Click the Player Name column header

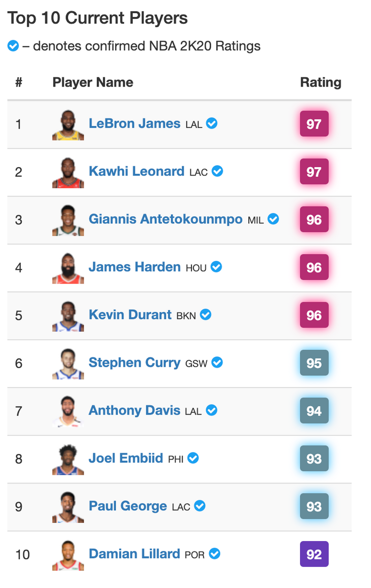pyautogui.click(x=93, y=83)
